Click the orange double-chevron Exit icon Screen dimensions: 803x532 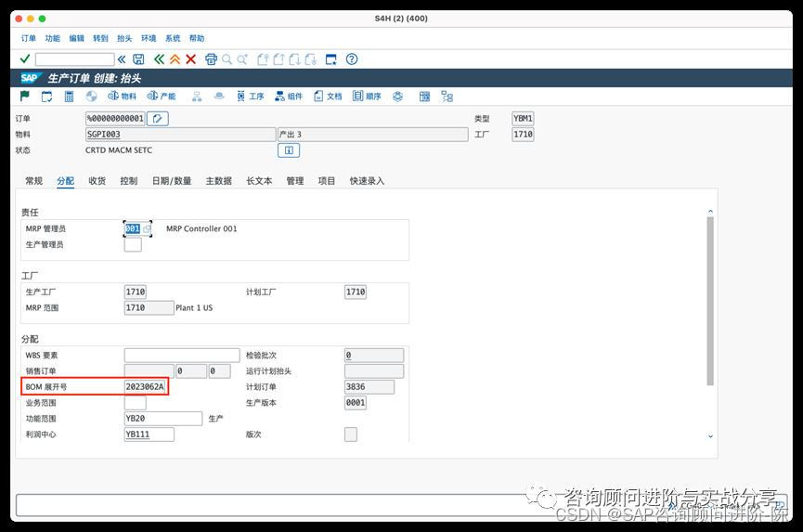[x=175, y=59]
